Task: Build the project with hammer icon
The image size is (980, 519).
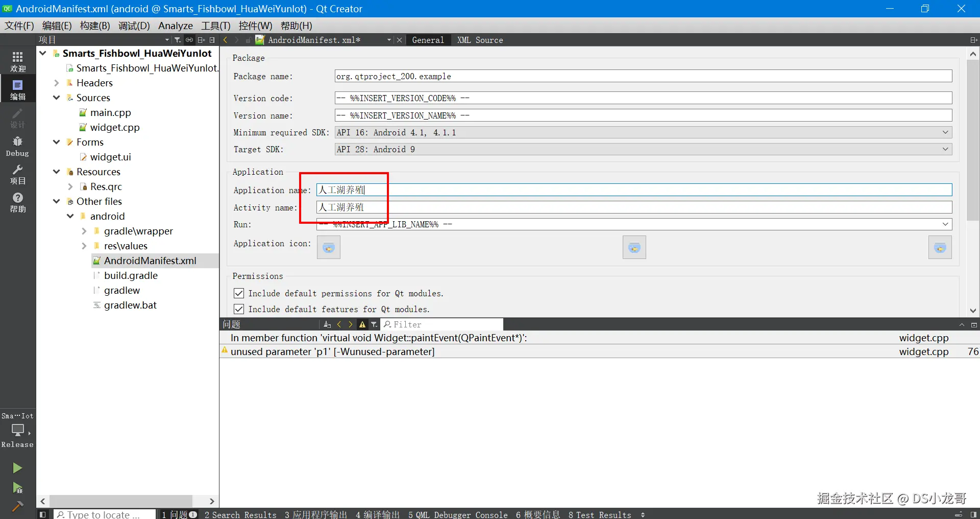Action: click(x=17, y=506)
